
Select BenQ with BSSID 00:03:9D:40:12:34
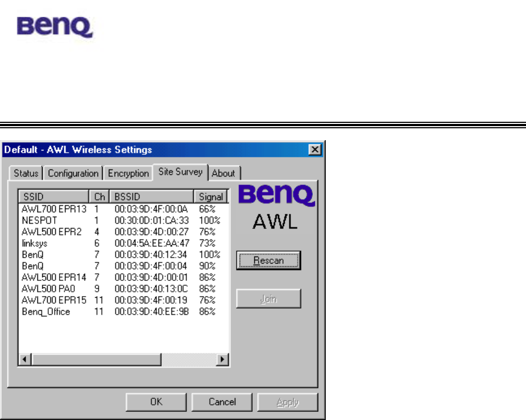pyautogui.click(x=123, y=254)
